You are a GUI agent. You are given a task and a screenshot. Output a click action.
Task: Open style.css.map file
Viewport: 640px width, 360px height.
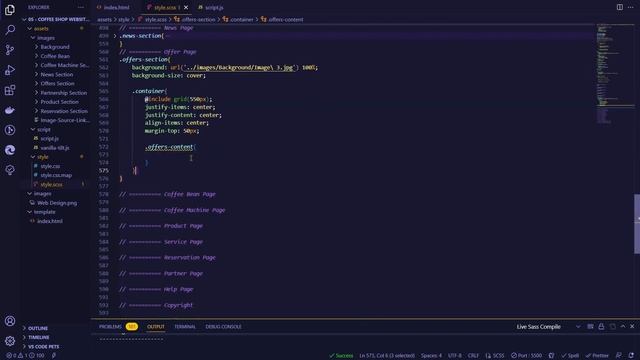click(x=56, y=175)
